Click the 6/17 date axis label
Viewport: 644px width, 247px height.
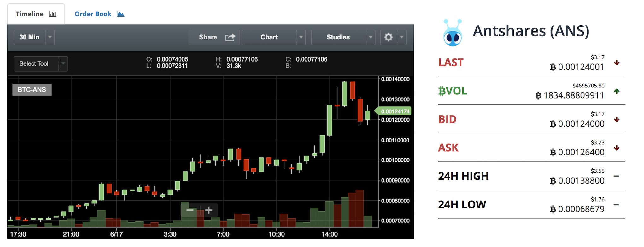116,234
